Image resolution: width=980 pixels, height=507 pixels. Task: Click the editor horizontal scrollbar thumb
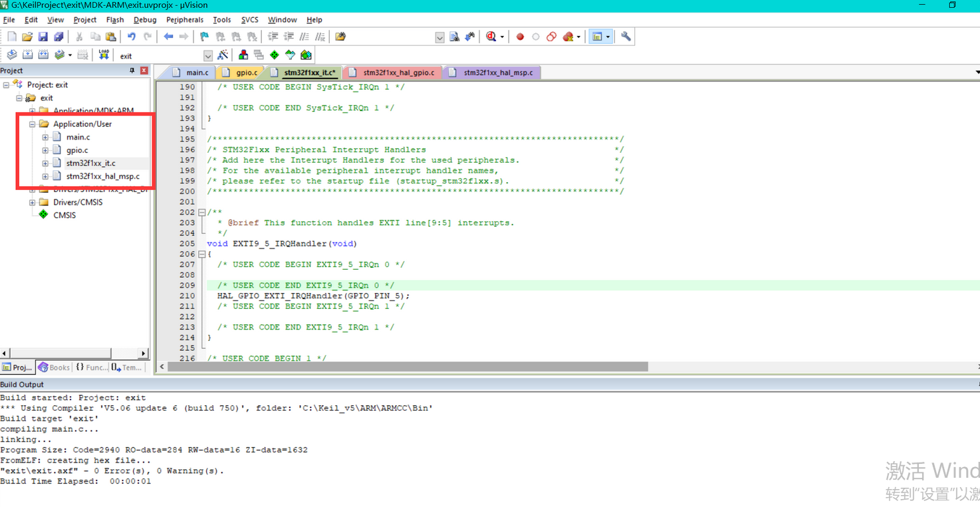(x=408, y=367)
